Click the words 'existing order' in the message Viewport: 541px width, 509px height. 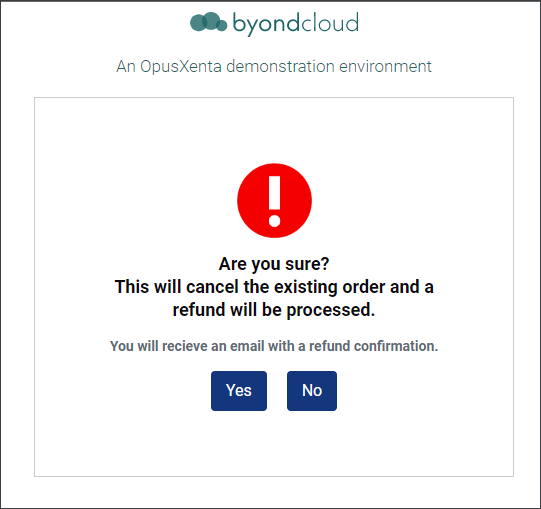point(329,287)
